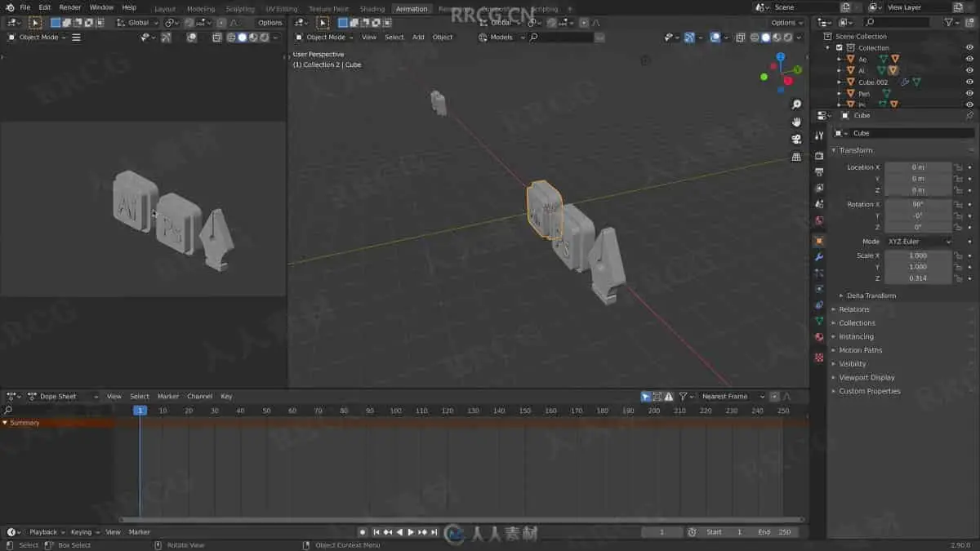
Task: Jump to the animation start frame
Action: pos(377,532)
